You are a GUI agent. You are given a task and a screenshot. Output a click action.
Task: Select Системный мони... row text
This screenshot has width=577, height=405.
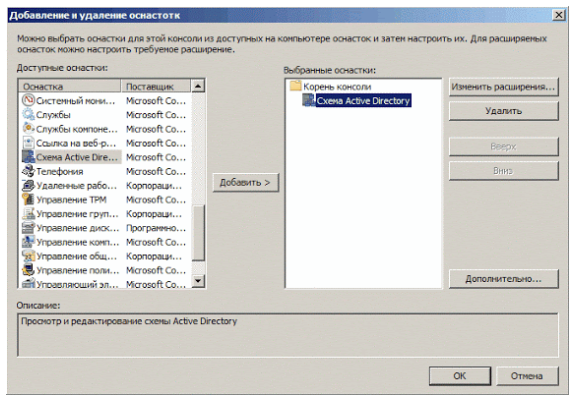click(75, 101)
